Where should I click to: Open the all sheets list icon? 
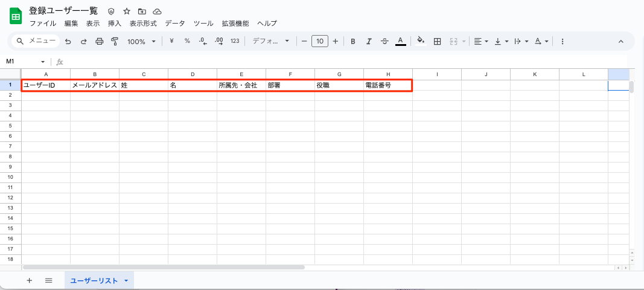[48, 280]
